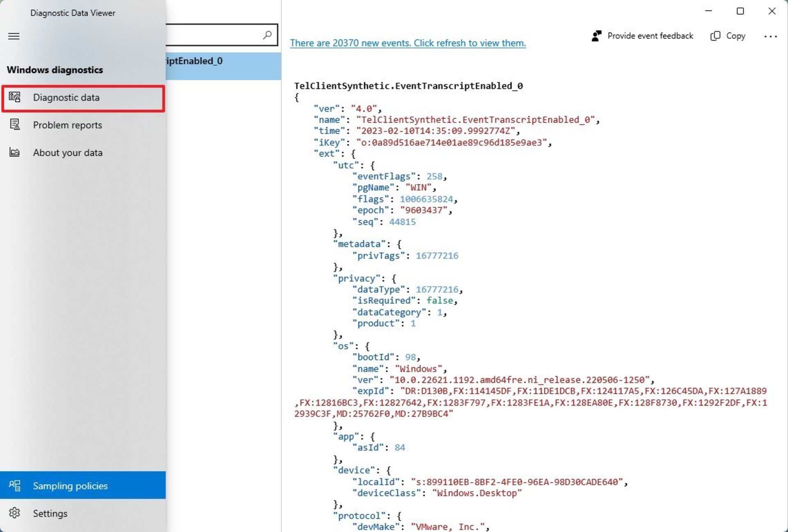Click the search input field
The height and width of the screenshot is (532, 788).
216,35
